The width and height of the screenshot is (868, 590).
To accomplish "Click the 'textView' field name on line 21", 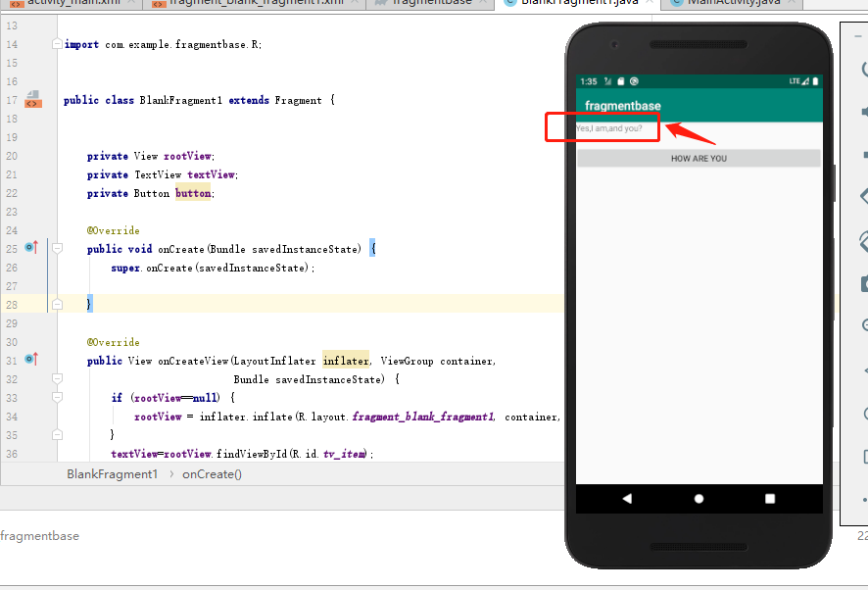I will [211, 174].
